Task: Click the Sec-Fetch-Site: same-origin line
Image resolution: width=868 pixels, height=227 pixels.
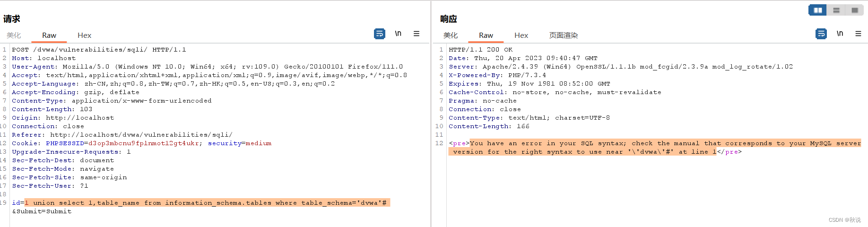Action: click(69, 177)
